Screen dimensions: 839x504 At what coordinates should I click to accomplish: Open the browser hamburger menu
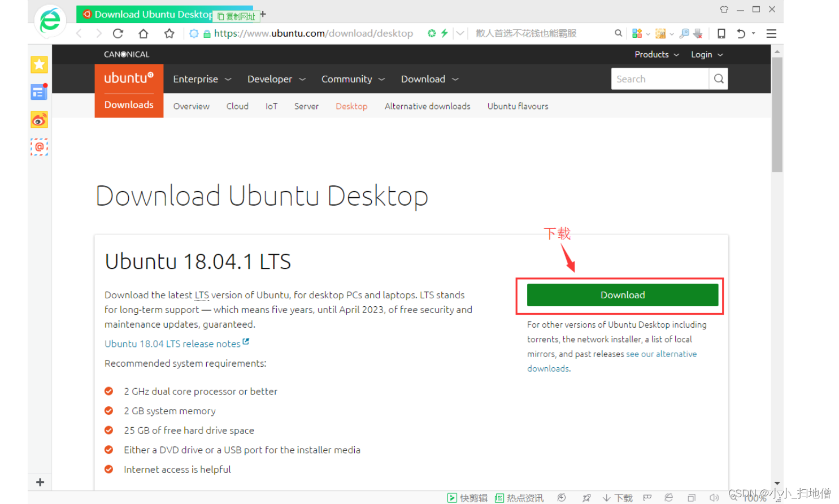click(x=771, y=33)
